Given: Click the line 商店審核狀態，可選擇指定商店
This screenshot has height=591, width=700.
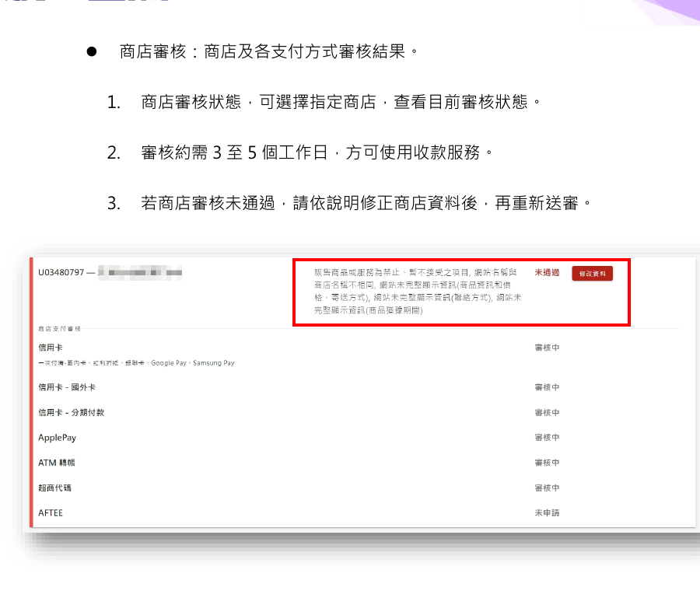Looking at the screenshot, I should (341, 102).
